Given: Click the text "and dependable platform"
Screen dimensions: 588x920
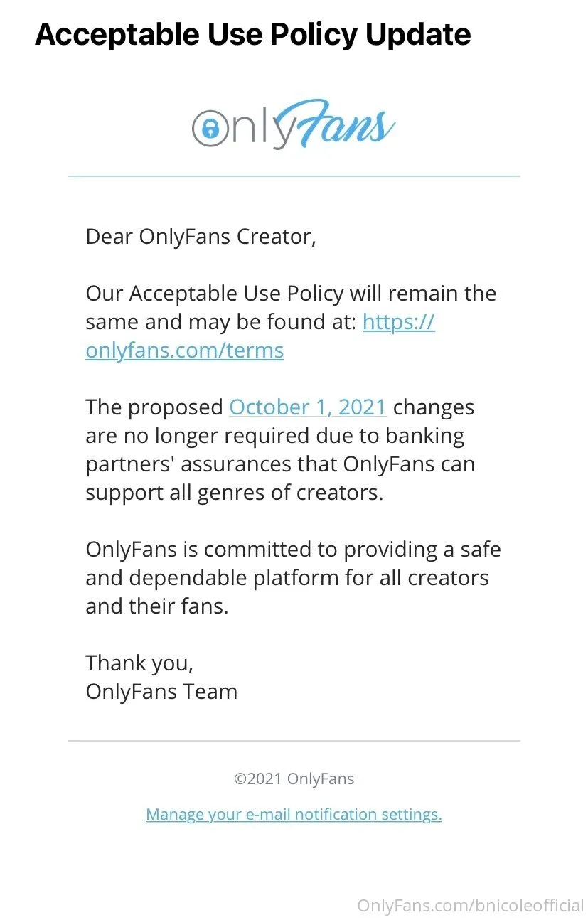Looking at the screenshot, I should point(203,577).
